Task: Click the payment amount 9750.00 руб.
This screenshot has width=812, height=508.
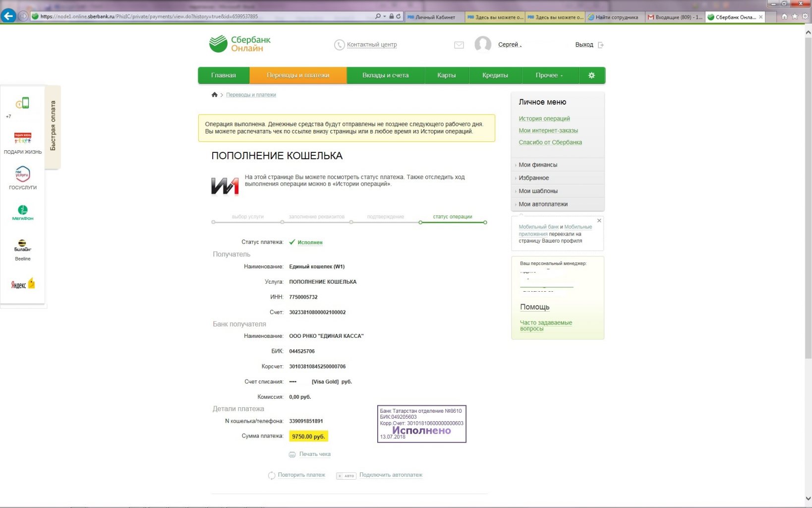Action: [x=308, y=437]
